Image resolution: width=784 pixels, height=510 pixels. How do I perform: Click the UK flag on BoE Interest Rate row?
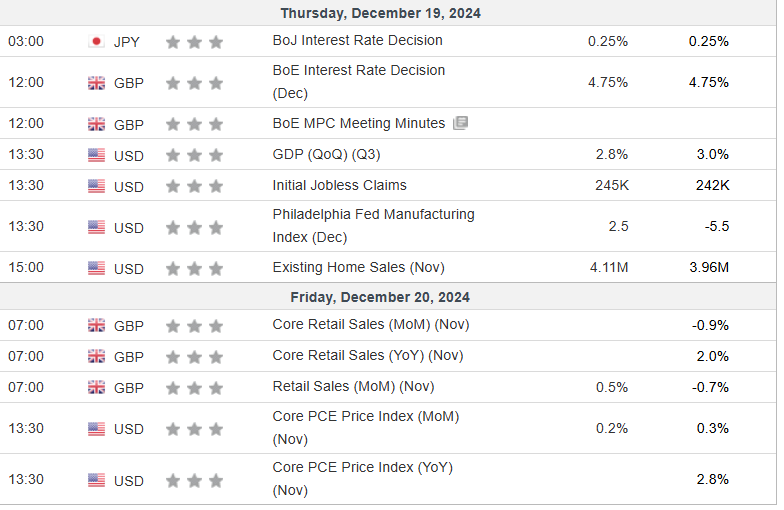pyautogui.click(x=96, y=83)
